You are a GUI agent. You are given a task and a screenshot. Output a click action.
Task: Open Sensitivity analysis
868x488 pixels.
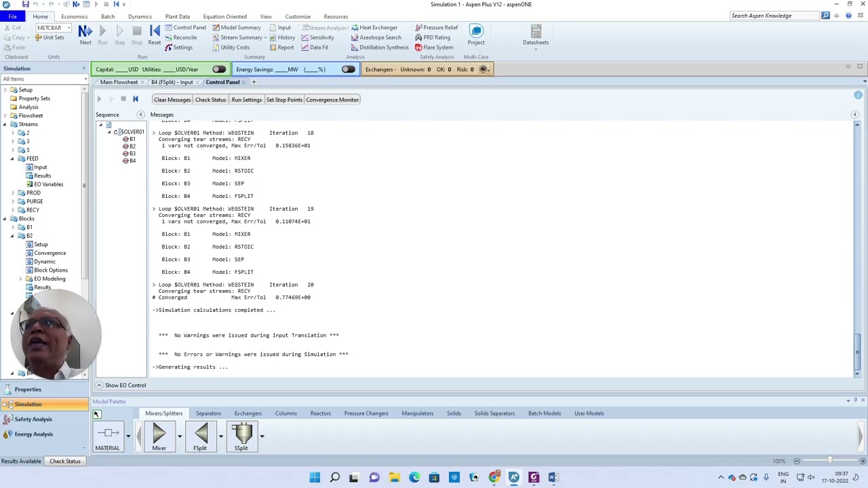tap(317, 37)
